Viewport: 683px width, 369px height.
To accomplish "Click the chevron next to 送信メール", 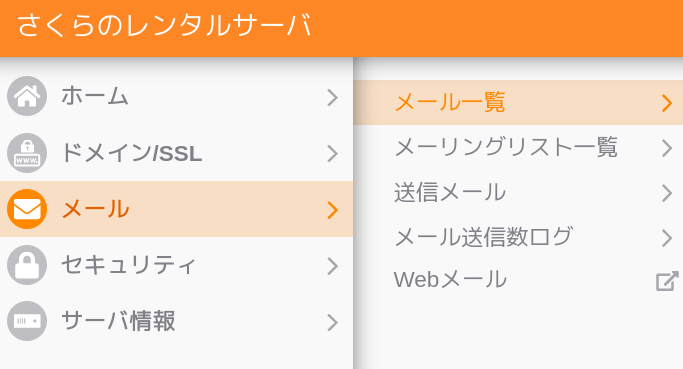I will click(x=667, y=193).
